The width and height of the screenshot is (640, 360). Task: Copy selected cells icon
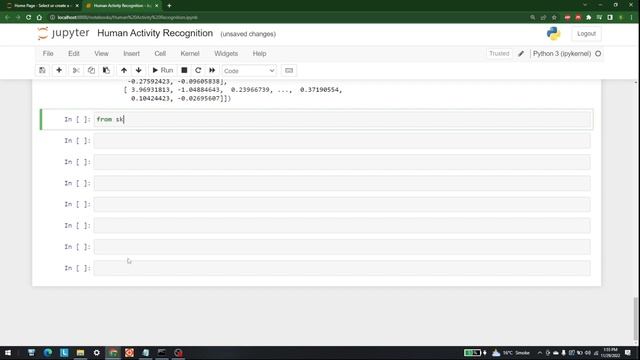tap(91, 70)
